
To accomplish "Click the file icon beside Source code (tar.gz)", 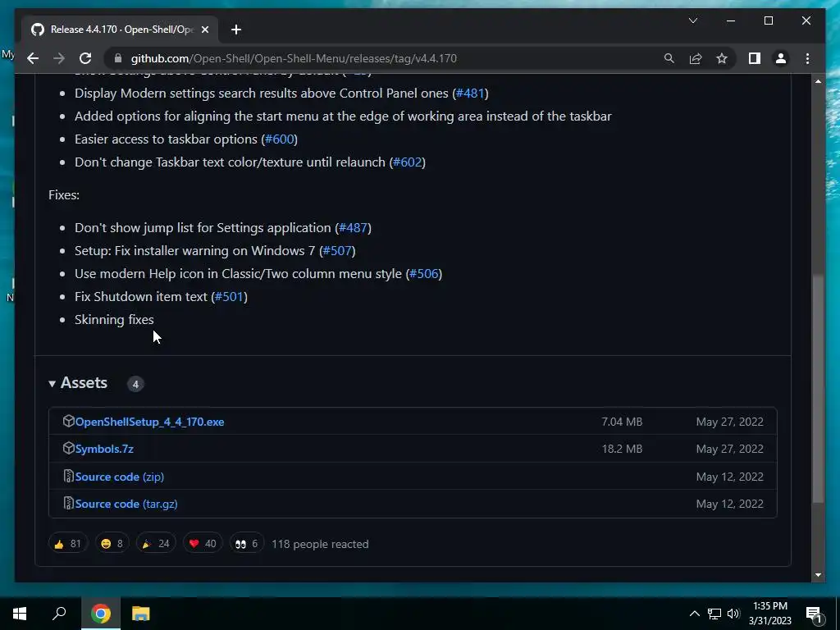I will coord(69,503).
